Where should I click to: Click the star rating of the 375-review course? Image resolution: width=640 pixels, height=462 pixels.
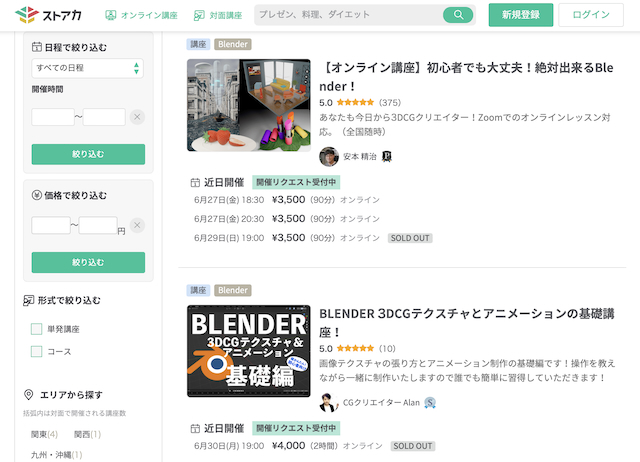[x=355, y=102]
